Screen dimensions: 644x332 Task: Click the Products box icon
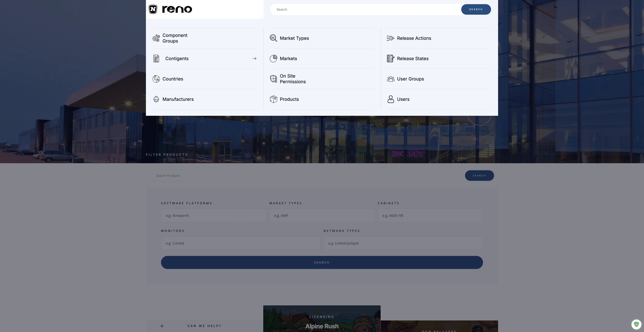273,99
